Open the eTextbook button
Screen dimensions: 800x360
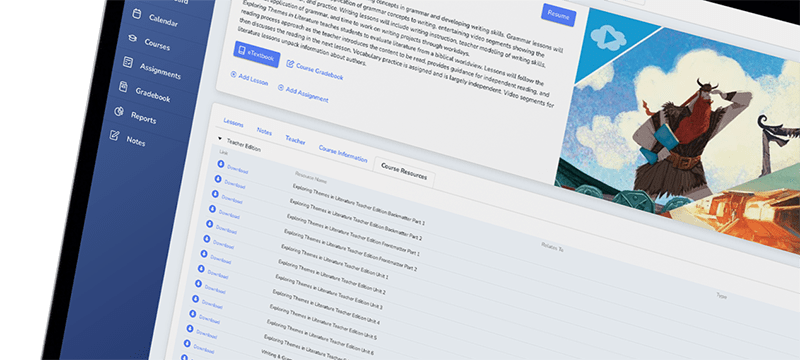pyautogui.click(x=257, y=54)
